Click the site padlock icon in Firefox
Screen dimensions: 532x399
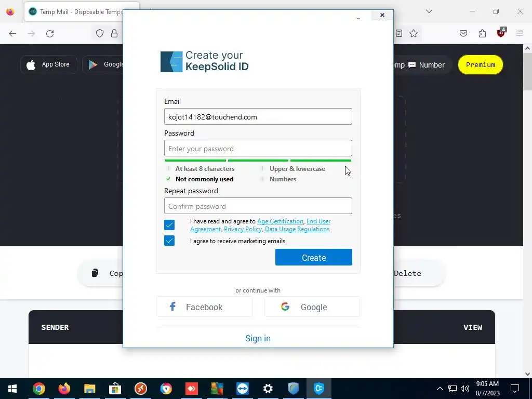point(114,33)
